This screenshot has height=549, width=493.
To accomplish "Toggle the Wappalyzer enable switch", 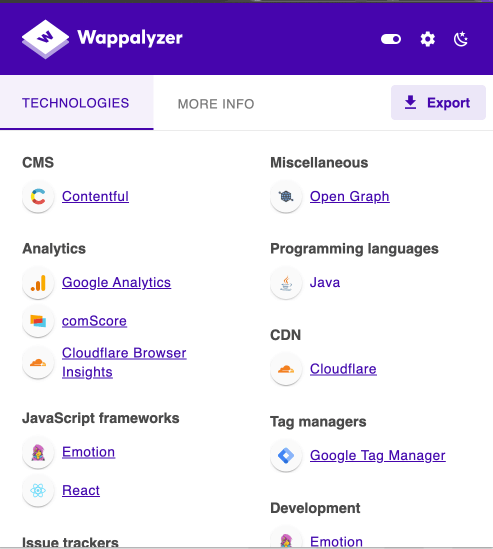I will pyautogui.click(x=391, y=39).
